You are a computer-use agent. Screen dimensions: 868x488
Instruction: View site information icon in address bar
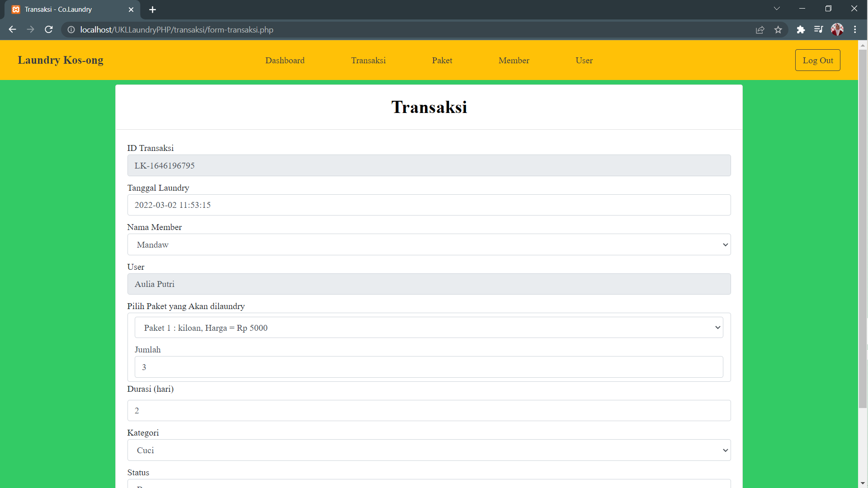(x=71, y=30)
